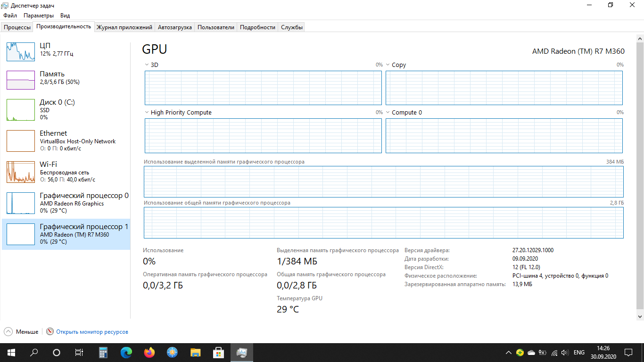Click the 13,9 МБ reserved memory value
The image size is (644, 362).
click(x=522, y=284)
